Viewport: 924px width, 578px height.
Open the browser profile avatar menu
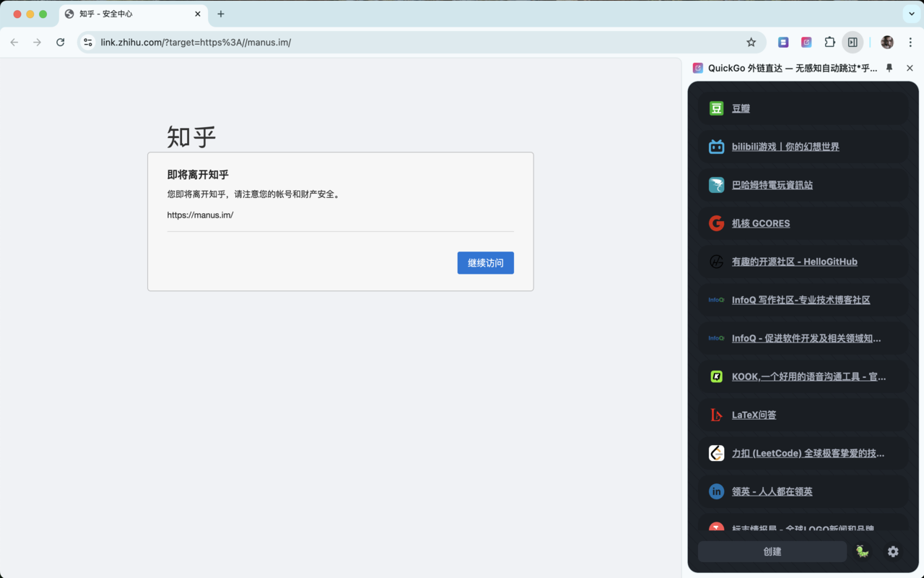pyautogui.click(x=886, y=42)
